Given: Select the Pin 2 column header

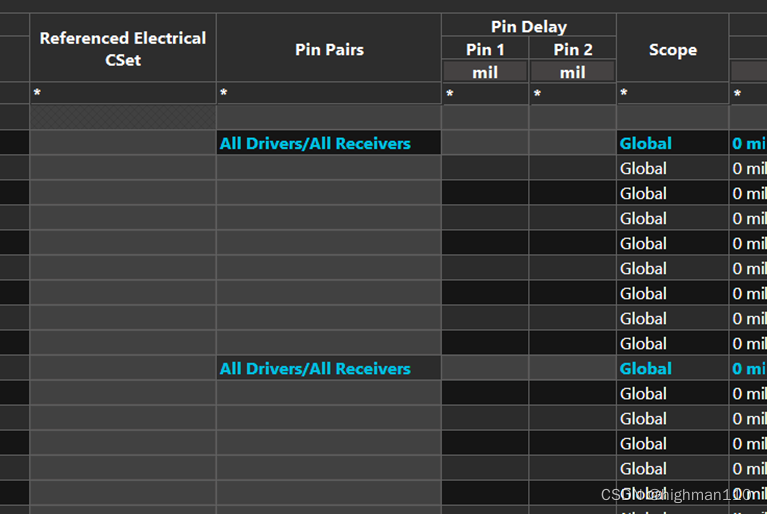Looking at the screenshot, I should click(573, 49).
